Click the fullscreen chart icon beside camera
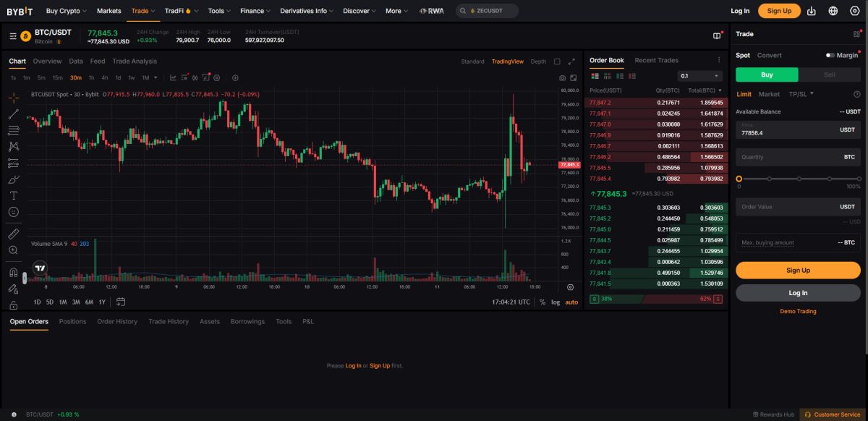The height and width of the screenshot is (421, 868). pyautogui.click(x=574, y=77)
